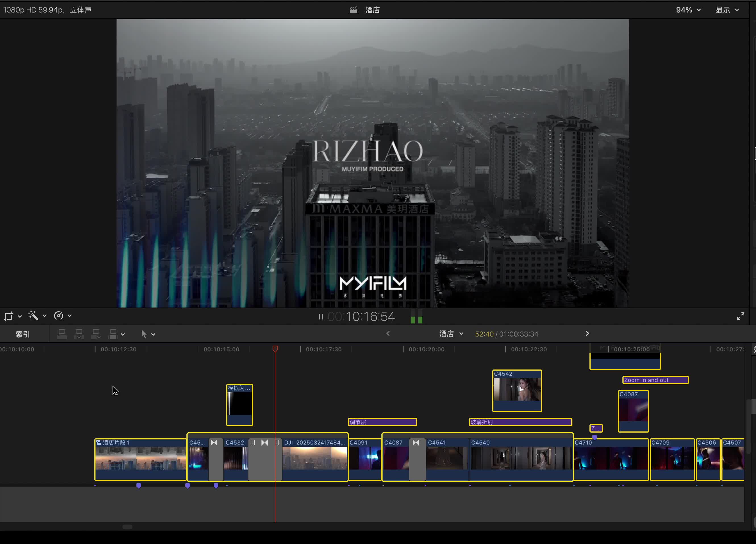
Task: Expand transform tool options chevron
Action: [20, 316]
